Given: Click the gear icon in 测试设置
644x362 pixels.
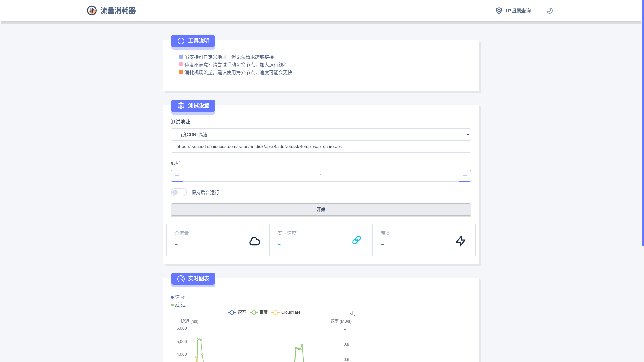Looking at the screenshot, I should 181,106.
